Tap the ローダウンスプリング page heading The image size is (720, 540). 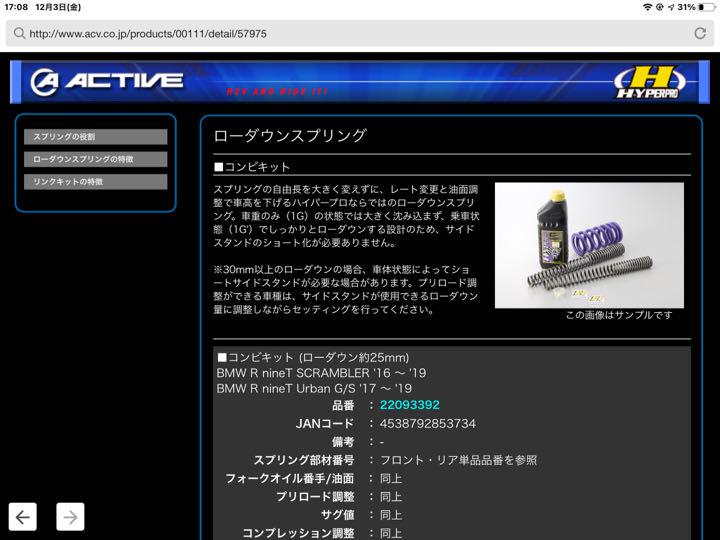290,135
